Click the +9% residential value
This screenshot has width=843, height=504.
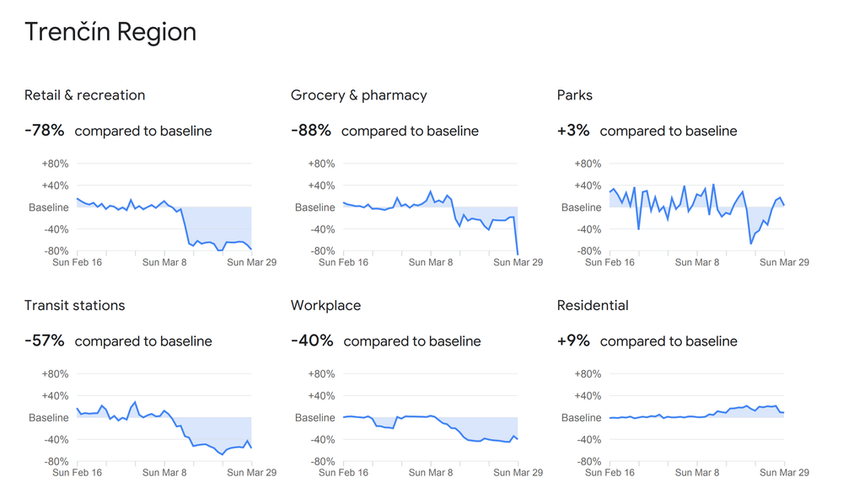[x=573, y=340]
